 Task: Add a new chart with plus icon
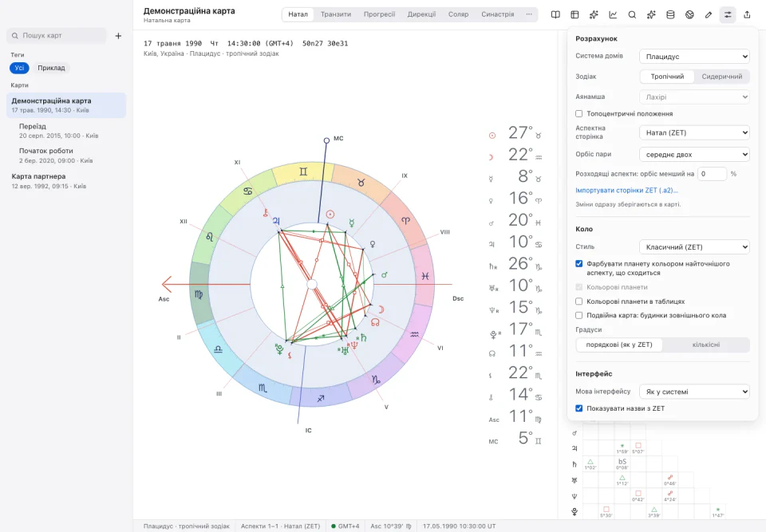118,36
